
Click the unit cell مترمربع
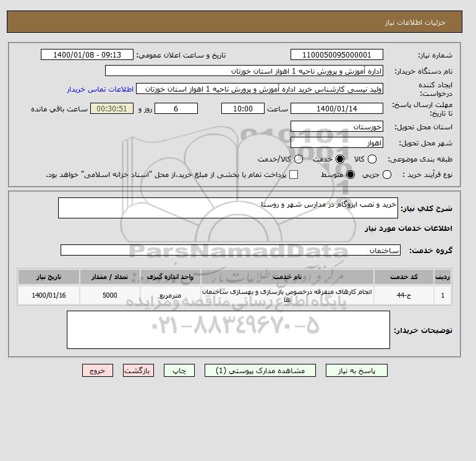point(170,295)
